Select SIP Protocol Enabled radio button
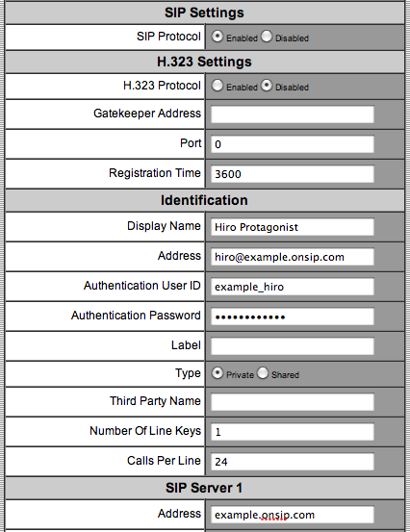410x532 pixels. click(x=218, y=36)
